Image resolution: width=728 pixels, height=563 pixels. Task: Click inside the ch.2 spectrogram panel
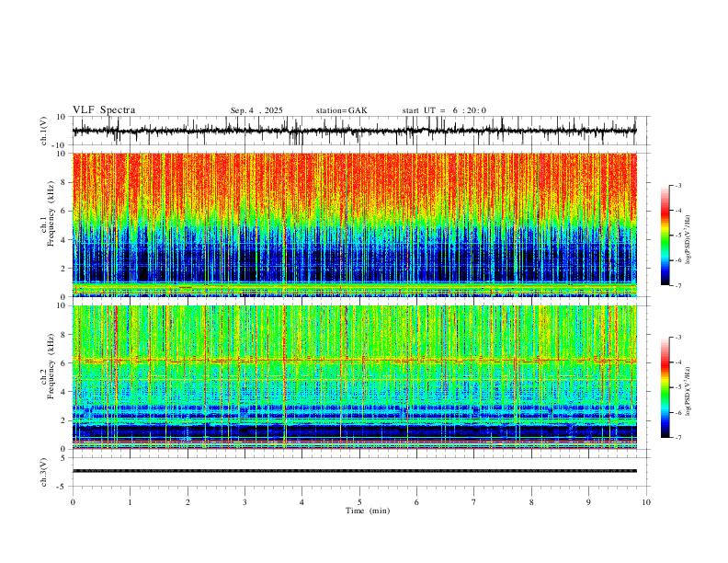355,377
